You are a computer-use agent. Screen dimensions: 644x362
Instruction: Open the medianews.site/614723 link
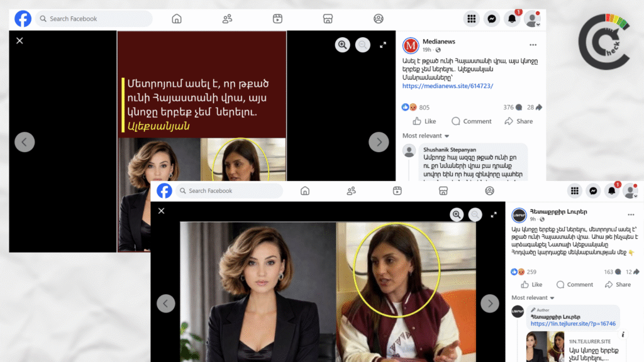pos(448,85)
